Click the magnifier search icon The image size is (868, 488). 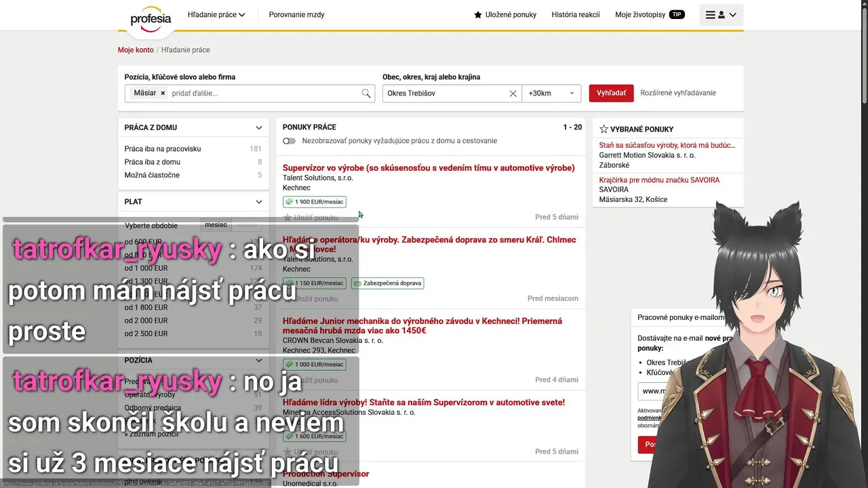[x=366, y=94]
